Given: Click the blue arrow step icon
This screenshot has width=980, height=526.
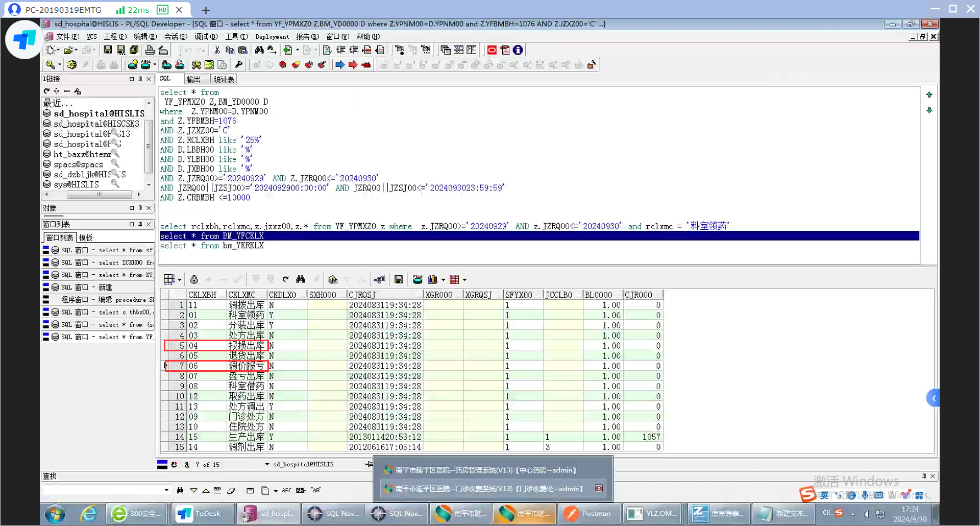Looking at the screenshot, I should coord(339,65).
